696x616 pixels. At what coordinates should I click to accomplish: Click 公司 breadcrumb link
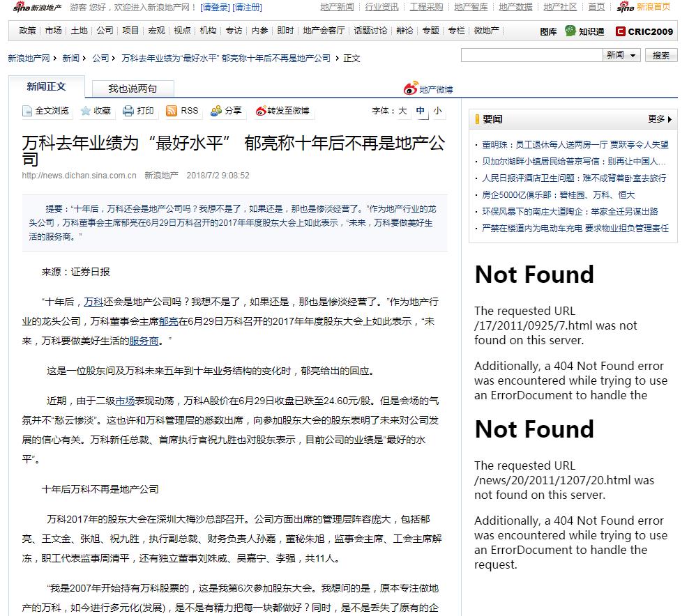[x=100, y=58]
